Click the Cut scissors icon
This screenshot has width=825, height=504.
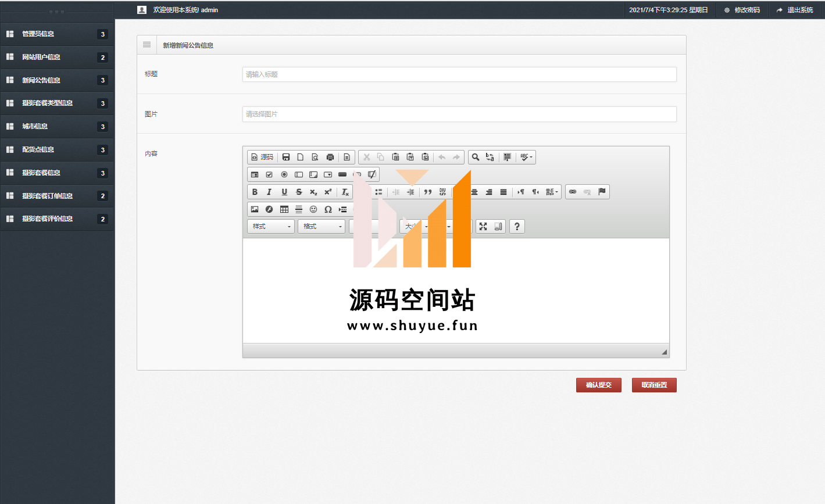[367, 157]
